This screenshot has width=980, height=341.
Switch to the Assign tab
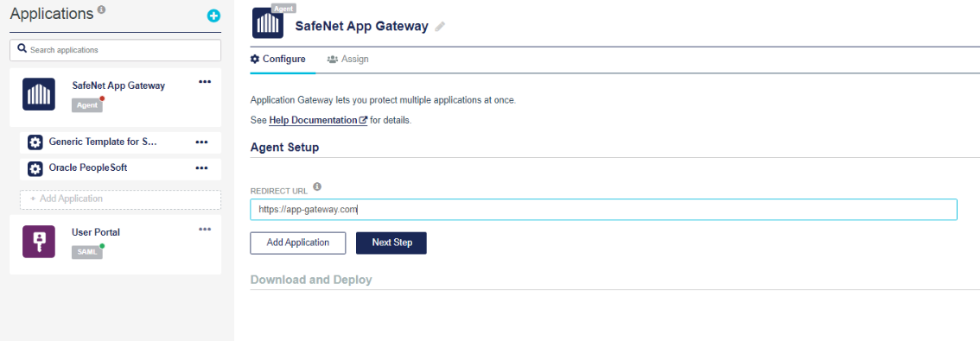[x=348, y=60]
